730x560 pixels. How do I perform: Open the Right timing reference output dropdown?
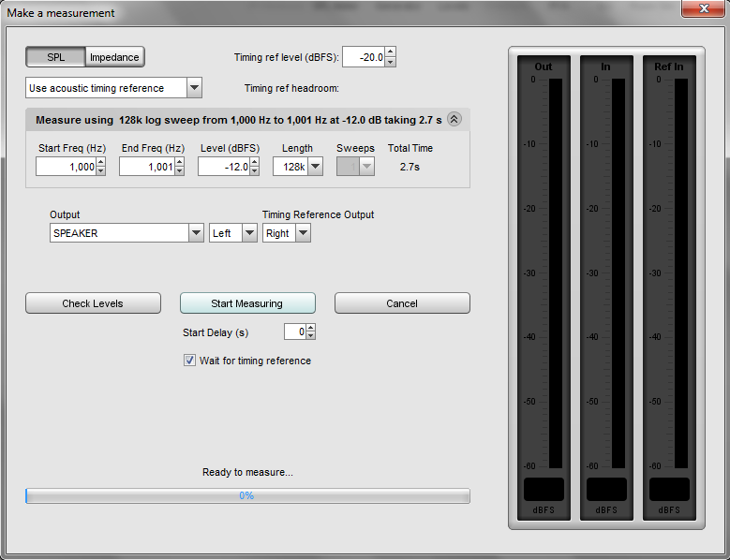pos(303,233)
